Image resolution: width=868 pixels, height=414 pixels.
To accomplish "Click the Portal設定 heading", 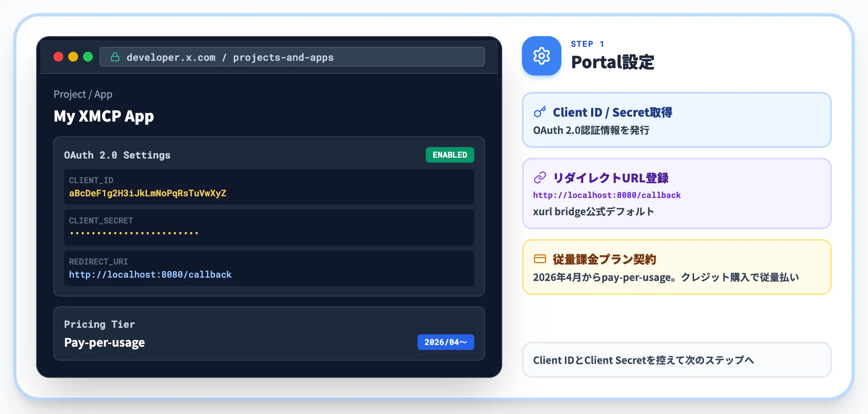I will (x=613, y=62).
